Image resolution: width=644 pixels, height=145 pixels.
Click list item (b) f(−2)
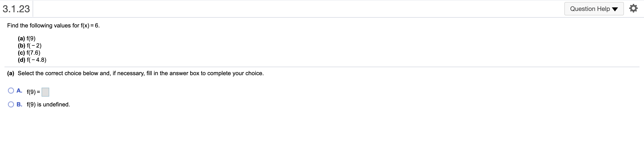tap(30, 46)
